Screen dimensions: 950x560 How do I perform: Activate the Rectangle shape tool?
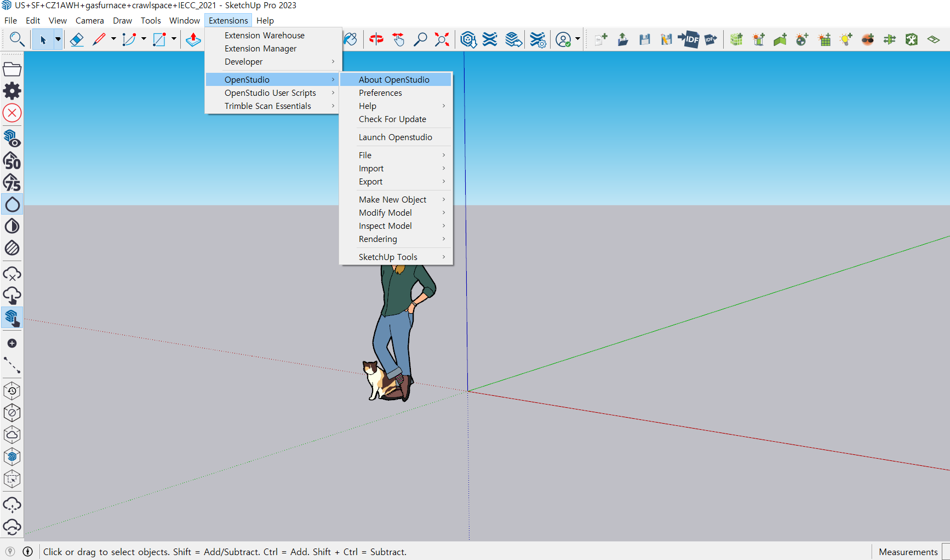pos(159,39)
